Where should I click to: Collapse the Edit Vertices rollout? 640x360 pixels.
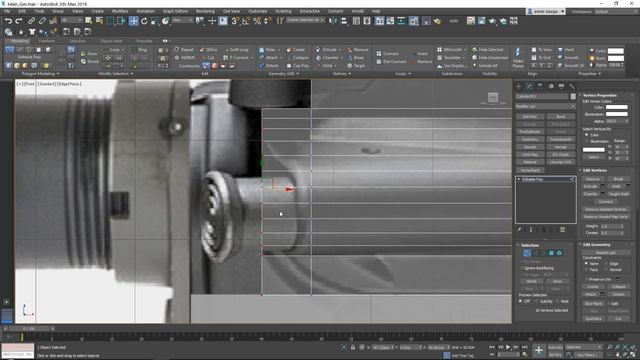pos(580,170)
